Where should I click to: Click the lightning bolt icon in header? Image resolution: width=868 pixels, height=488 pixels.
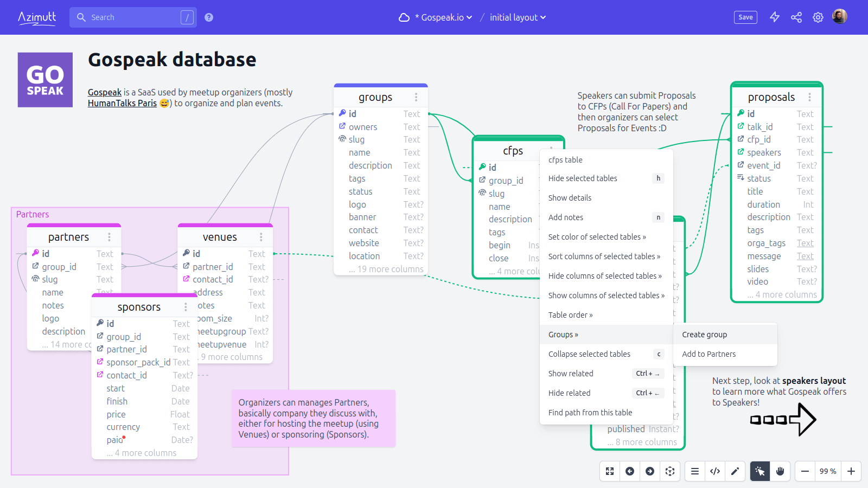coord(775,17)
